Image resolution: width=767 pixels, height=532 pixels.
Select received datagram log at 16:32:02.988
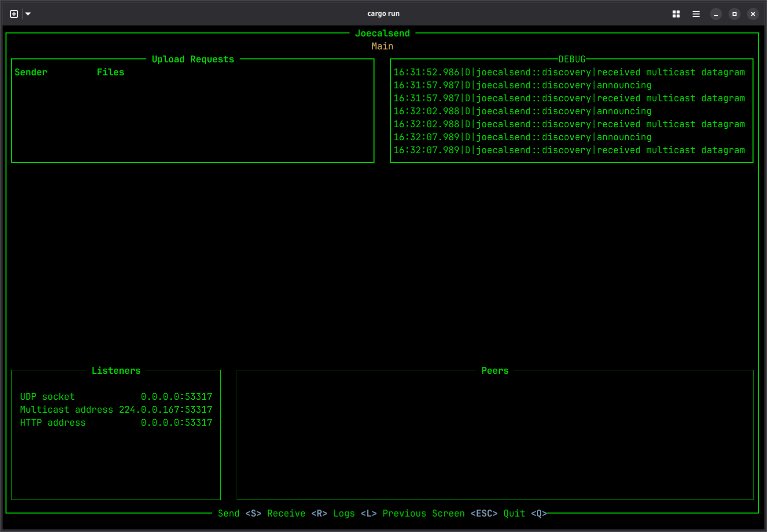569,124
